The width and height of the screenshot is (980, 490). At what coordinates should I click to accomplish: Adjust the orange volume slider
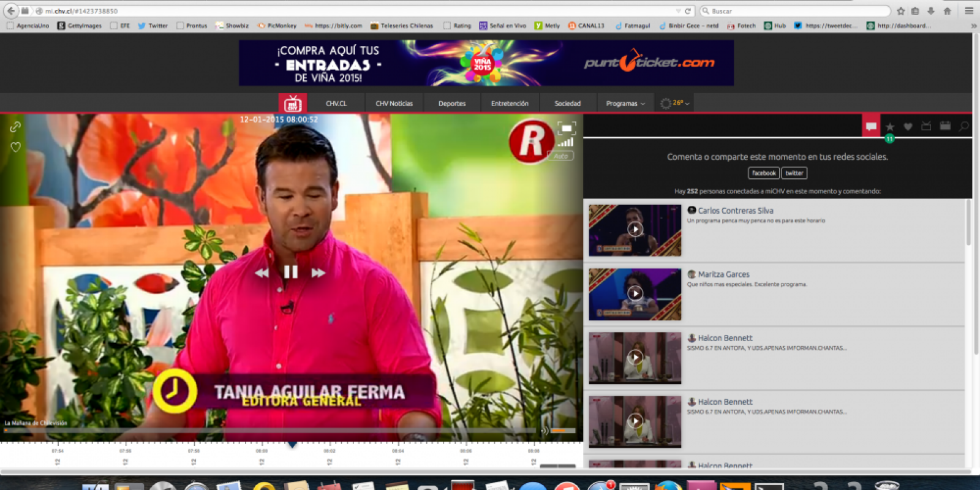pos(563,431)
